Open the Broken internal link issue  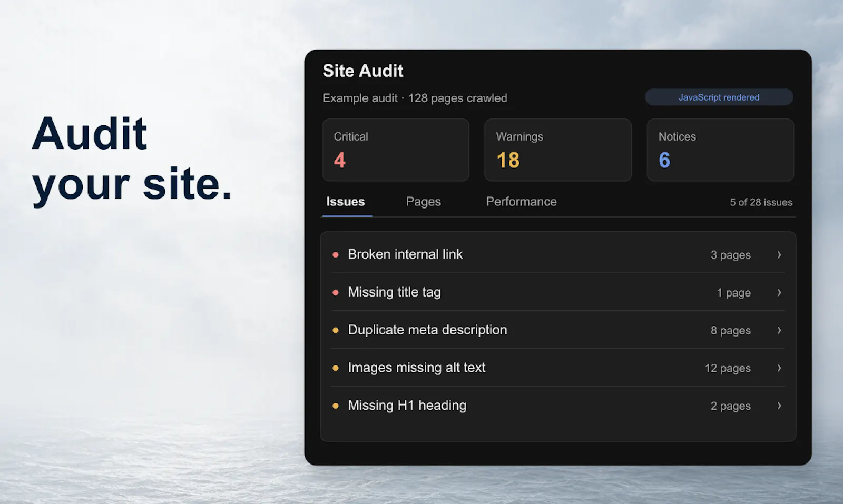(x=558, y=254)
